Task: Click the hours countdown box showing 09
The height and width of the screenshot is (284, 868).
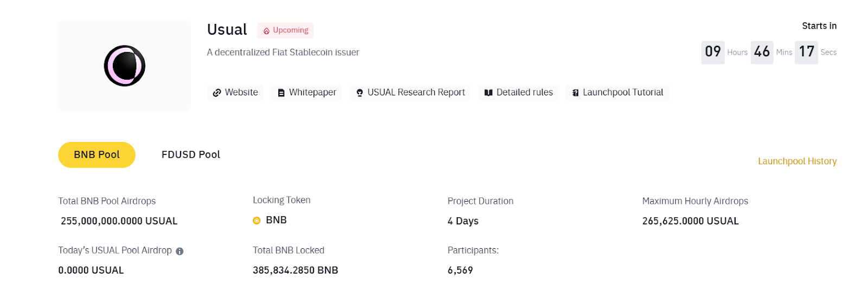Action: click(713, 52)
